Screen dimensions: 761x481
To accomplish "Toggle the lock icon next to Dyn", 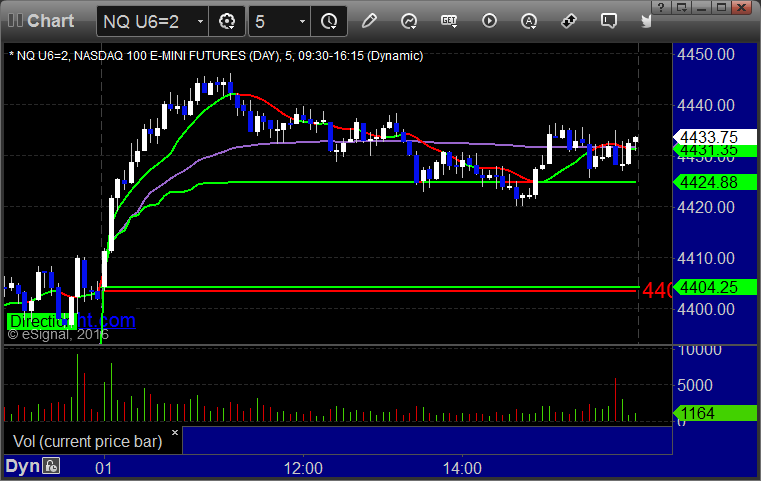I will 51,466.
